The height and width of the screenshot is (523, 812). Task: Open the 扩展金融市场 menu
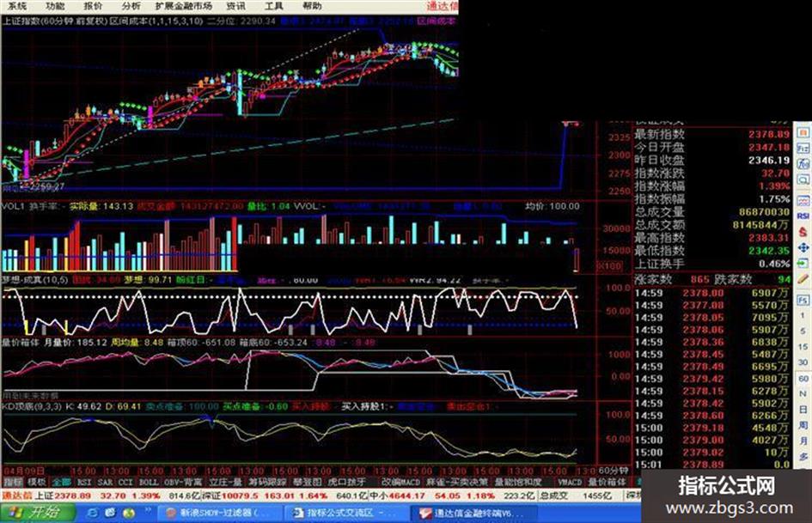185,6
